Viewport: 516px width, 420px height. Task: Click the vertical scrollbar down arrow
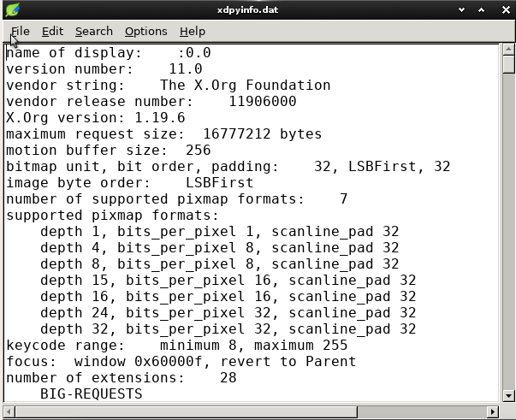(508, 395)
